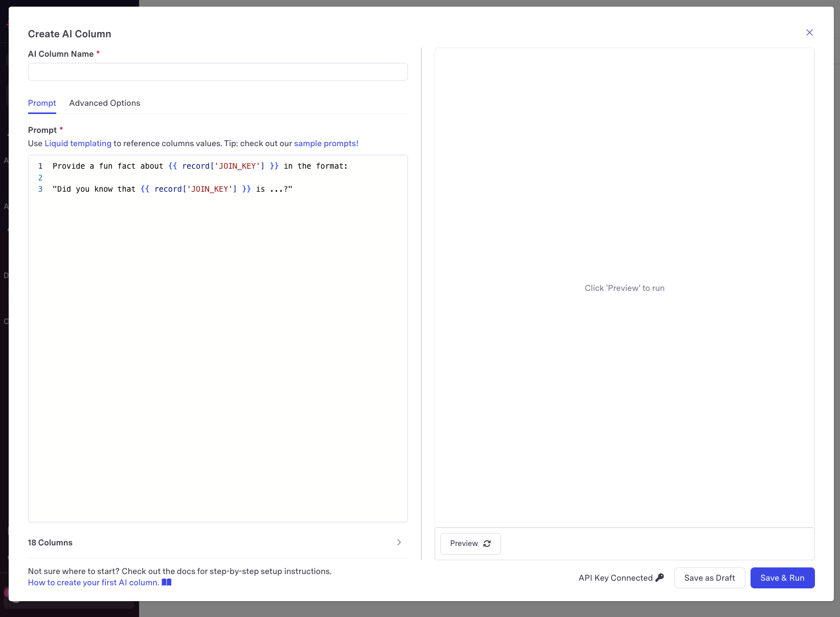Open the Liquid templating link

tap(78, 144)
